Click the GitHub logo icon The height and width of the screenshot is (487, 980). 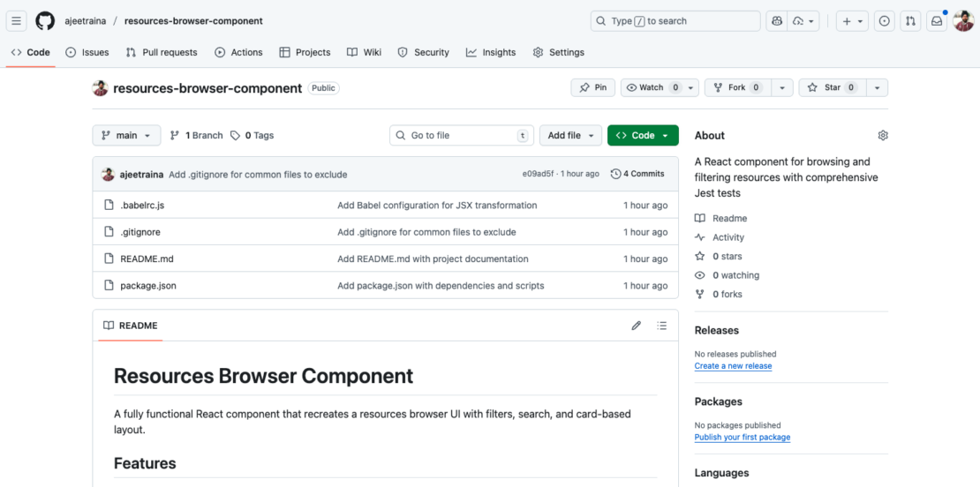pyautogui.click(x=45, y=21)
